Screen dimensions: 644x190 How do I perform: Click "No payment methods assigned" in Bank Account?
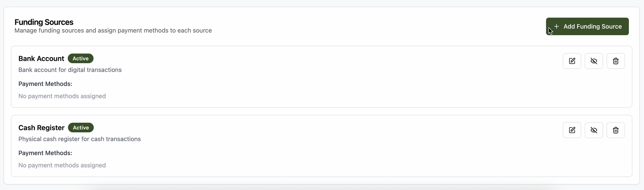click(x=62, y=96)
